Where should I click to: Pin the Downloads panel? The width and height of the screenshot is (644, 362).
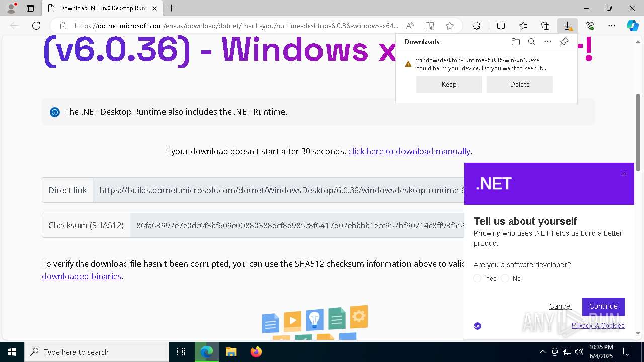click(564, 42)
